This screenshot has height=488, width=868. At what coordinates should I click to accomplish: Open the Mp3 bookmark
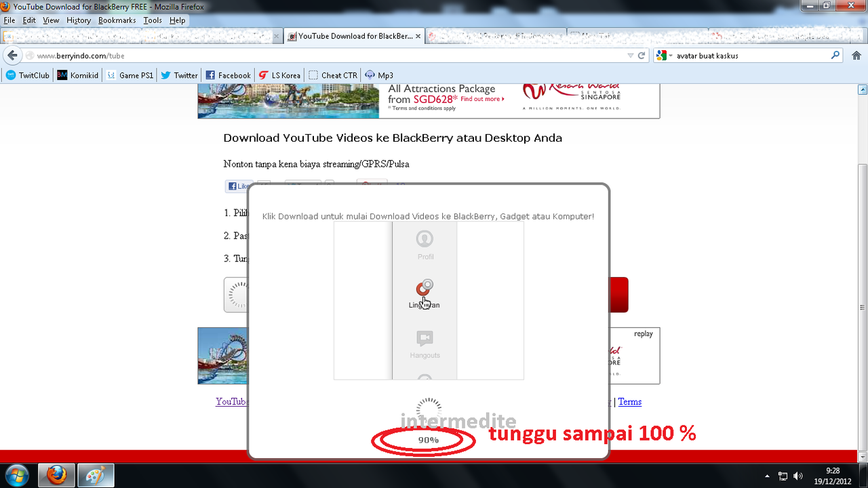[x=379, y=75]
